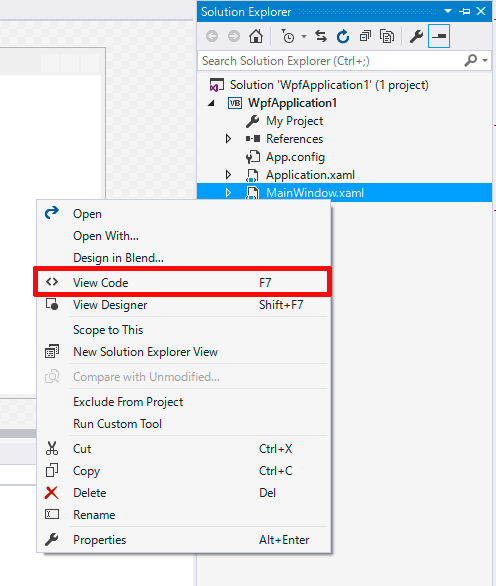Choose Delete from the context menu
496x586 pixels.
(183, 493)
